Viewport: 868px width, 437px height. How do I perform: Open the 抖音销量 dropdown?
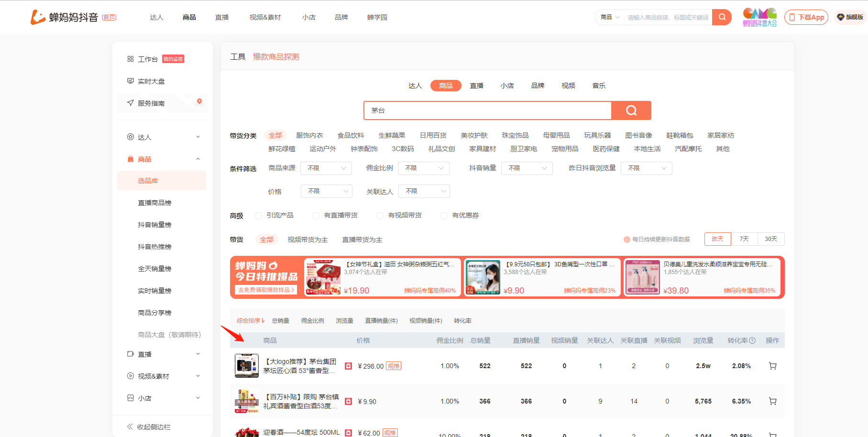(527, 168)
